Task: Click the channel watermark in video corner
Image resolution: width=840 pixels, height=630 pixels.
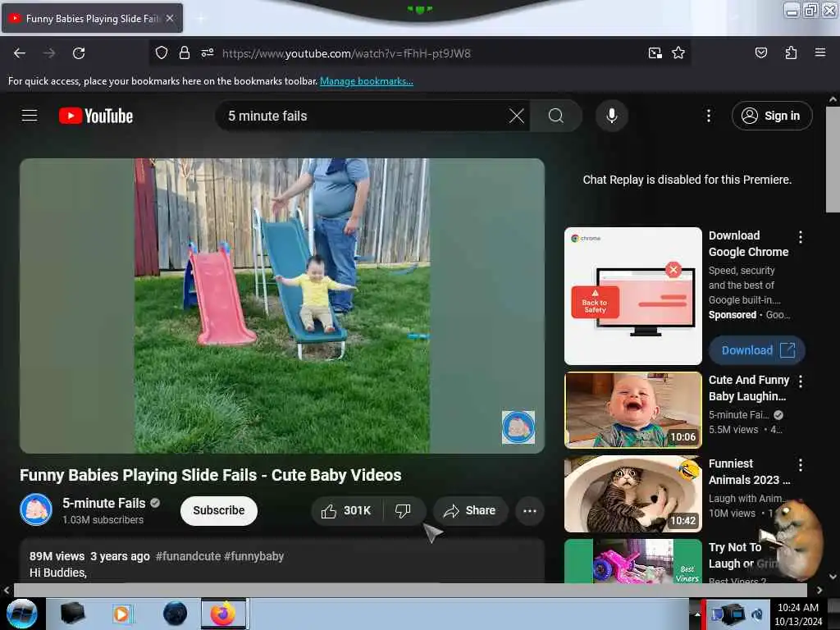Action: (518, 427)
